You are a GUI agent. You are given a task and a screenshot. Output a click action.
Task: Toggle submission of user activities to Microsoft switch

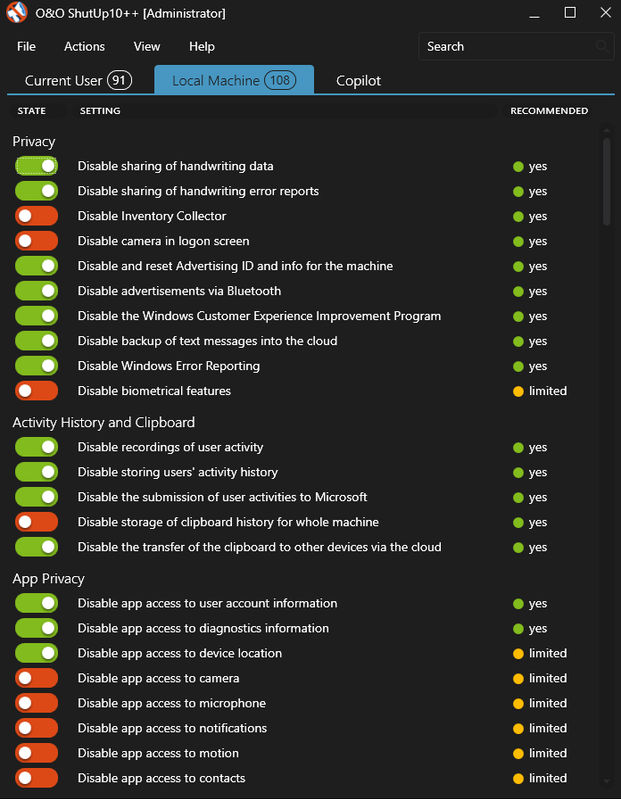coord(36,497)
